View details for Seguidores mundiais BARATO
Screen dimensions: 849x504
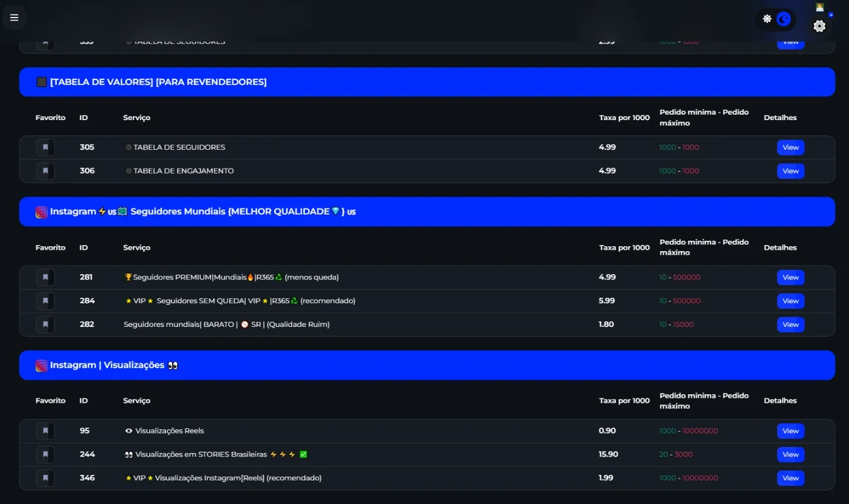[791, 324]
